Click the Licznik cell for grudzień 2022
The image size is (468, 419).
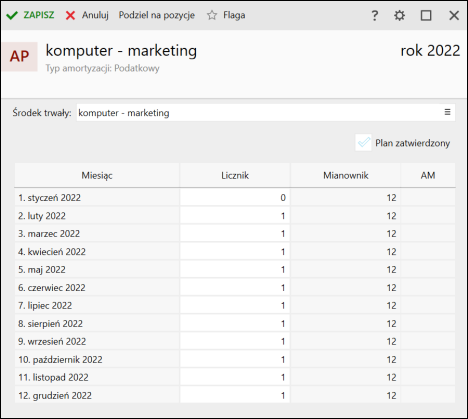point(235,395)
